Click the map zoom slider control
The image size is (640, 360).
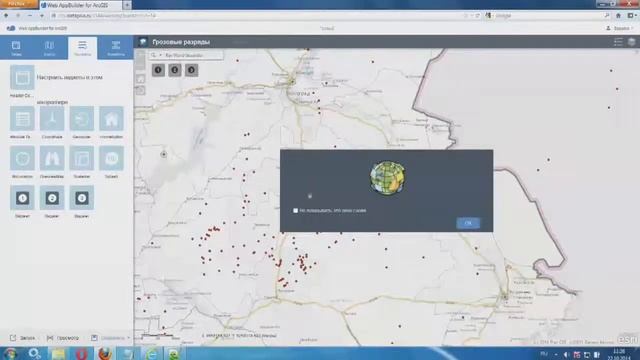click(140, 60)
